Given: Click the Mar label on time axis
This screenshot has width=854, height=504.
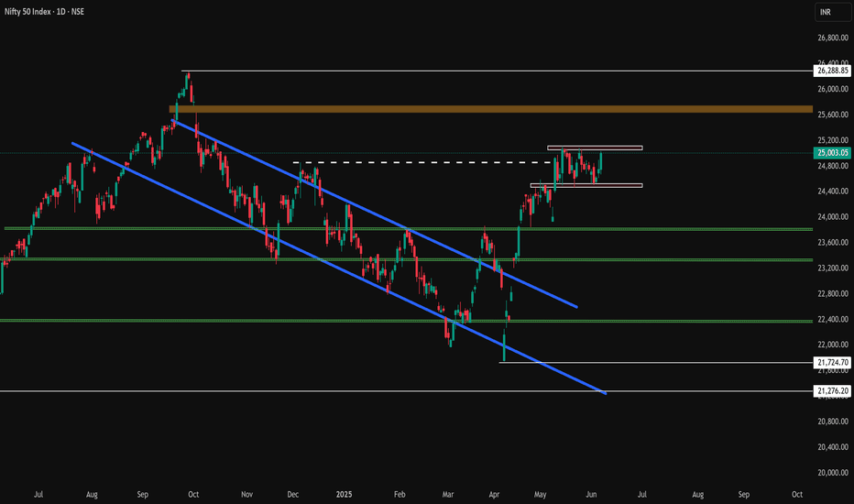Looking at the screenshot, I should coord(448,495).
